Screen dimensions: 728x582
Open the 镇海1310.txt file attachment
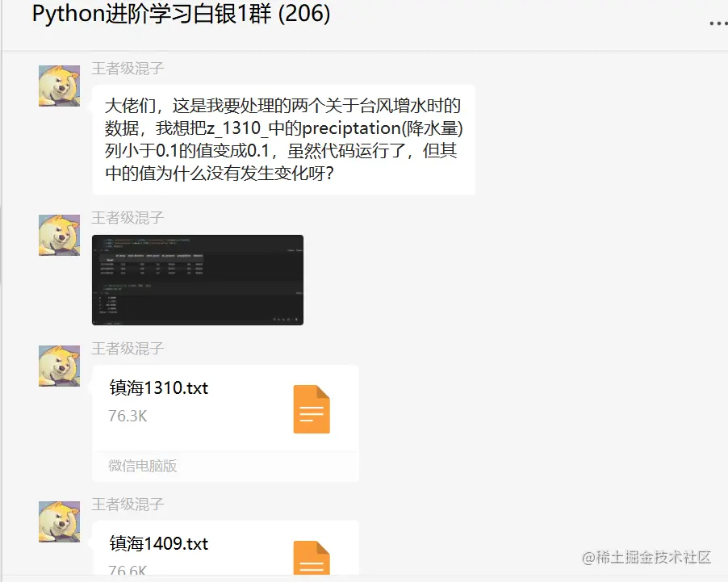coord(226,423)
